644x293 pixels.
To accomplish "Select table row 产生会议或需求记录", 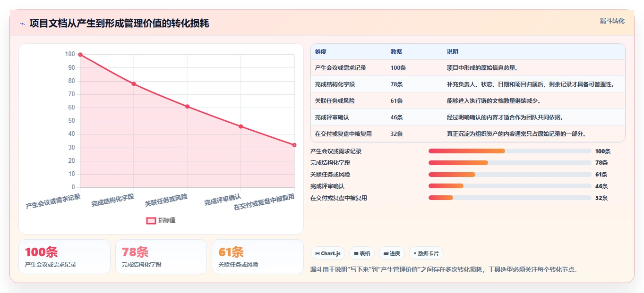I will [x=468, y=68].
